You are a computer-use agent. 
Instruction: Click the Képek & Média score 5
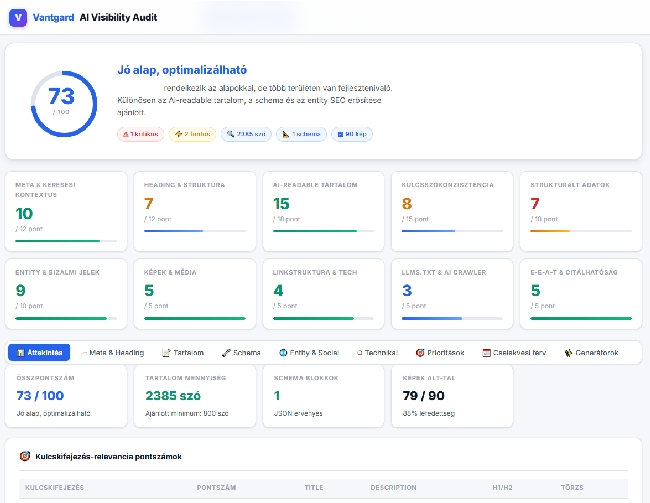[x=149, y=290]
